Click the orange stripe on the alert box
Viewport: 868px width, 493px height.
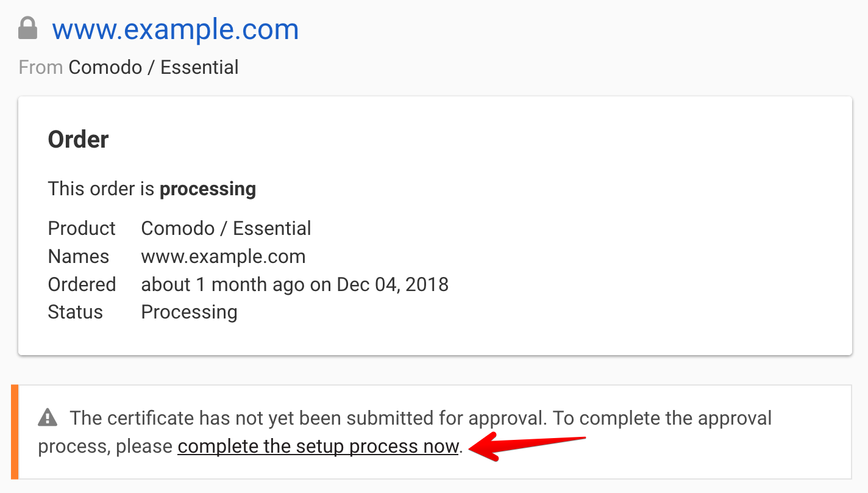point(15,432)
